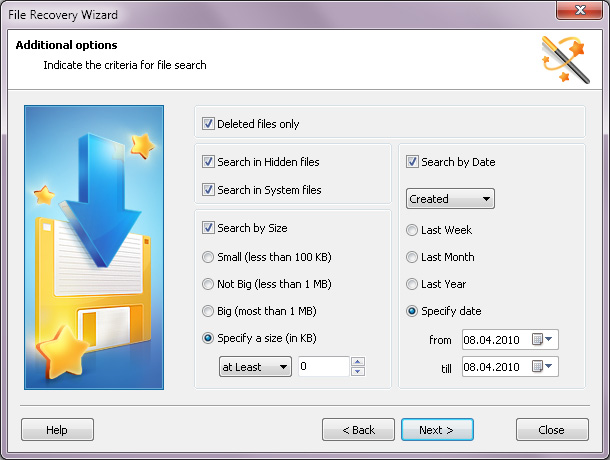The image size is (610, 460).
Task: Go to previous step with Back button
Action: click(x=358, y=430)
